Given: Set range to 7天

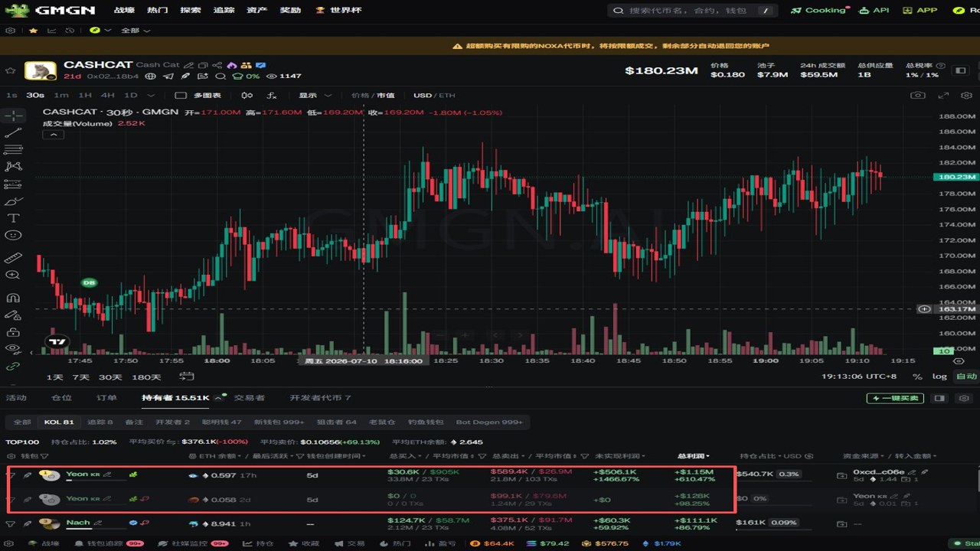Looking at the screenshot, I should coord(81,377).
